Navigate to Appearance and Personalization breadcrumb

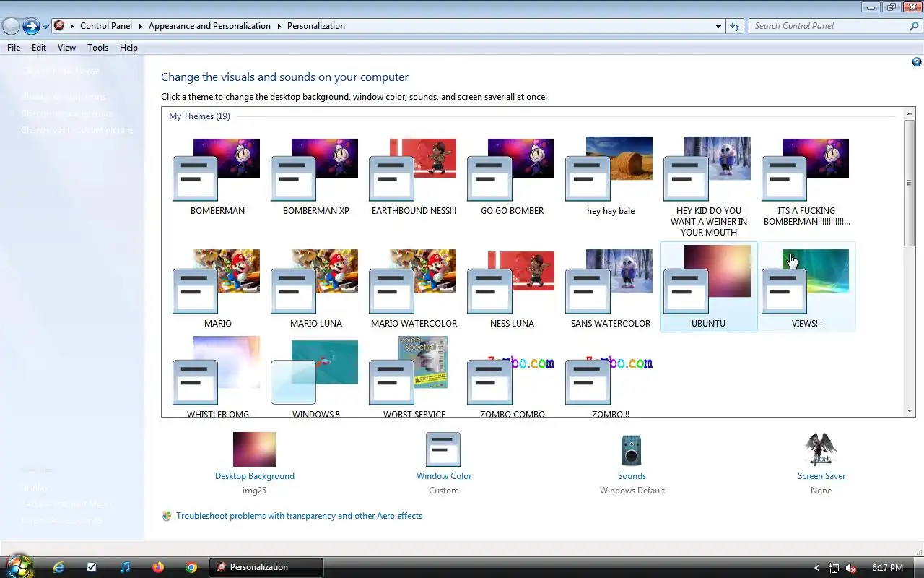pos(209,26)
